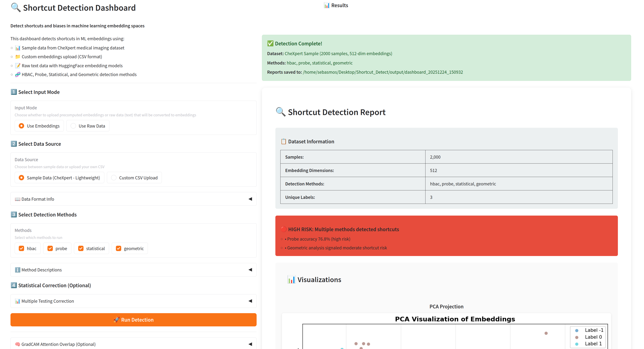The height and width of the screenshot is (349, 644).
Task: Switch to the Results tab
Action: (336, 5)
